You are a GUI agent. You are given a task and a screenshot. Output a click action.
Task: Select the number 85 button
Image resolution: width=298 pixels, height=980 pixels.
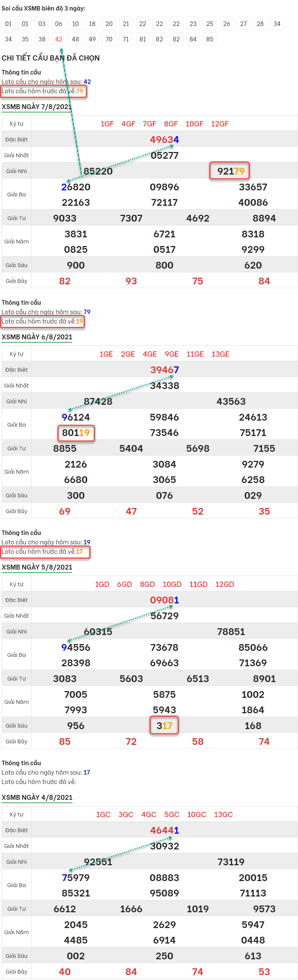click(x=210, y=39)
